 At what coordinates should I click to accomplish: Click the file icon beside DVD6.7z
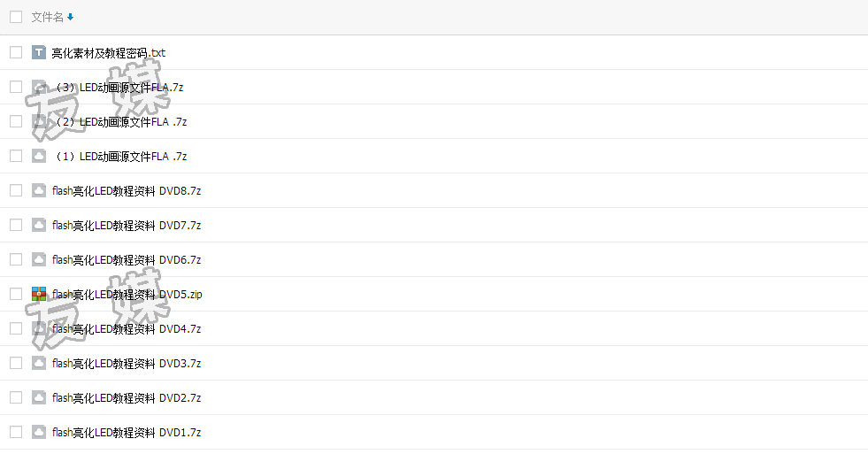tap(39, 259)
